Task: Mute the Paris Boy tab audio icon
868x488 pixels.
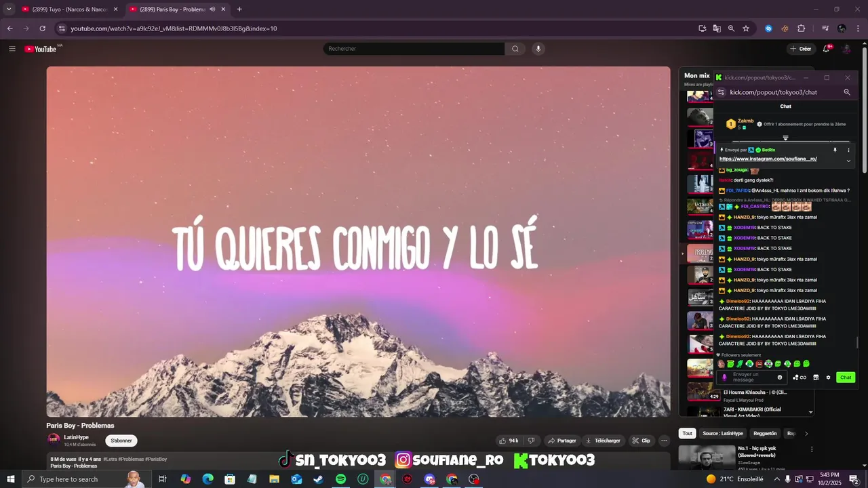Action: 212,9
